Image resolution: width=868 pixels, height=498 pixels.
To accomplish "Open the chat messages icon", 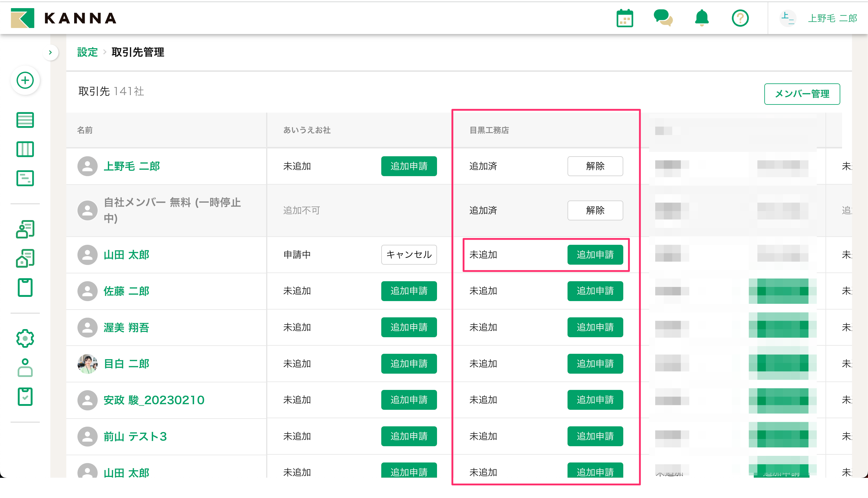I will (x=663, y=18).
